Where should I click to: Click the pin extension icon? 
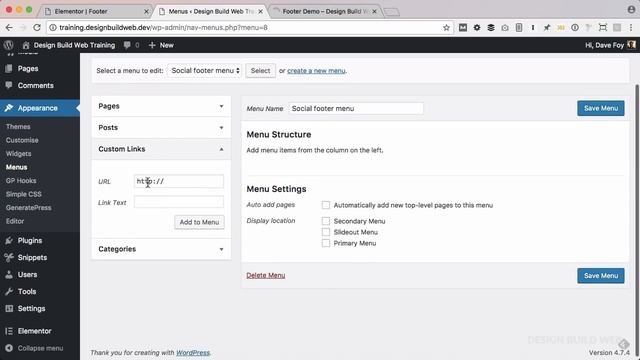(x=547, y=27)
